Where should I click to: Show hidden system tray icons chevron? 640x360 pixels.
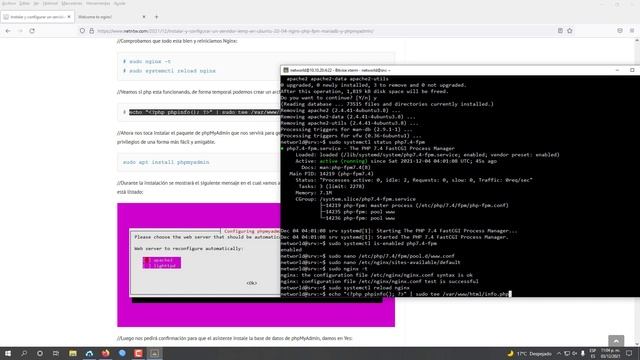point(559,353)
